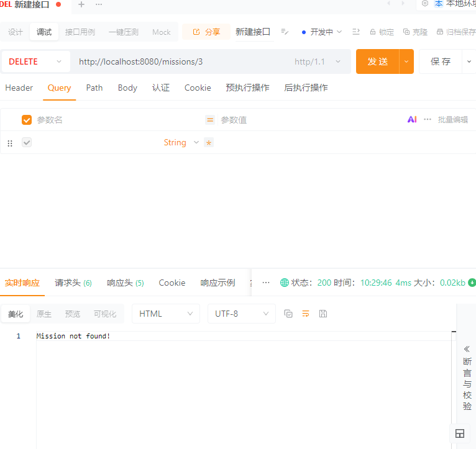Click the globe icon by 状态
Viewport: 476px width, 449px height.
point(285,283)
